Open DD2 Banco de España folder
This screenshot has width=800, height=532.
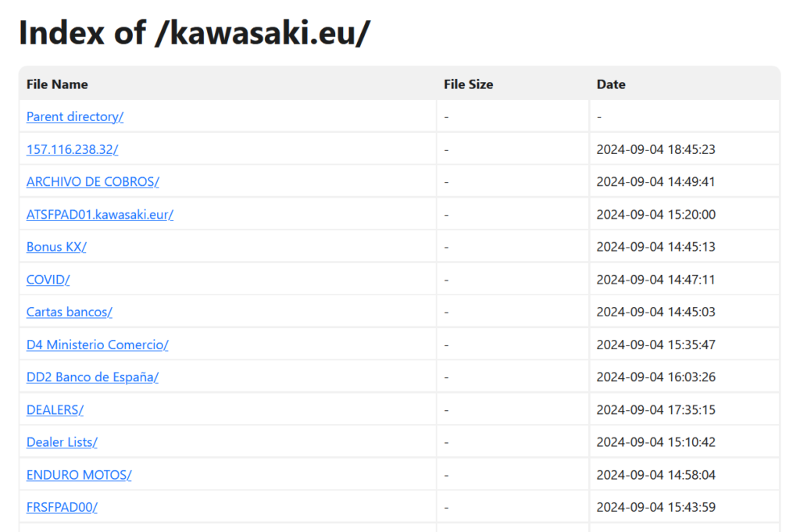(x=92, y=377)
